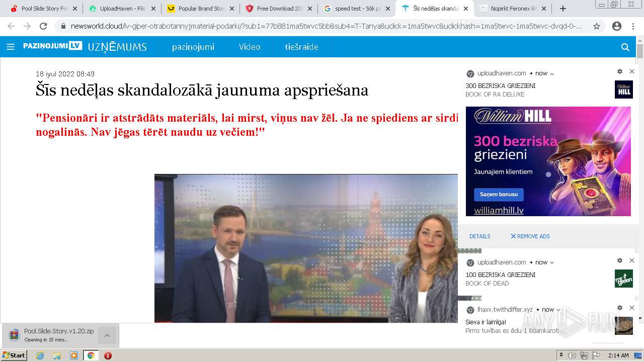
Task: Click the address bar URL field
Action: [327, 26]
